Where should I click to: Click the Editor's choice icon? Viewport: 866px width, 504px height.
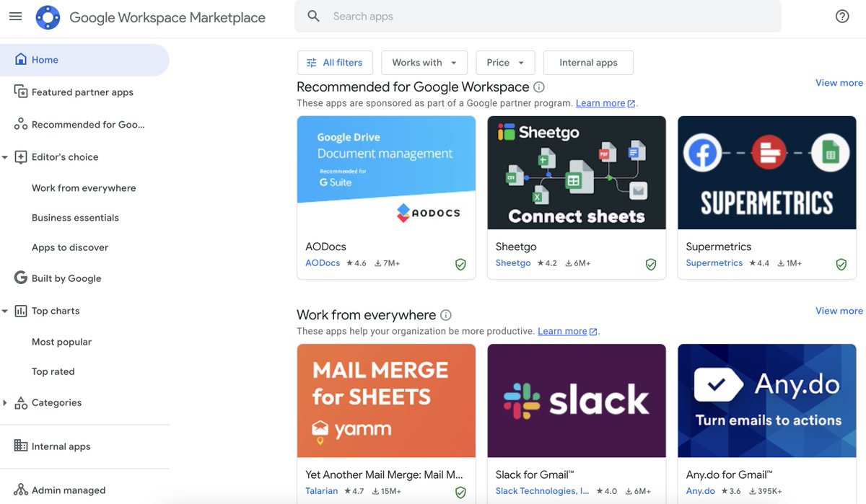point(21,156)
